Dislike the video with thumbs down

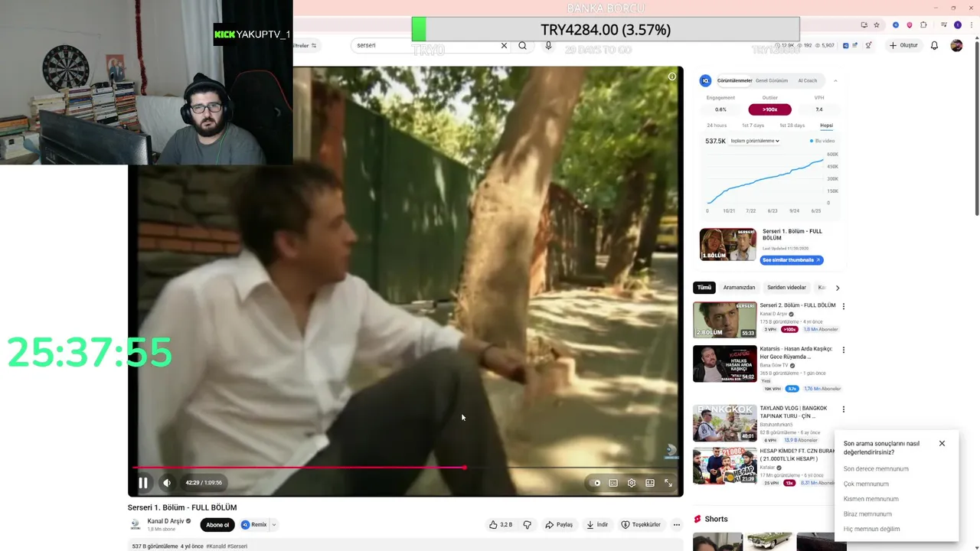point(527,524)
